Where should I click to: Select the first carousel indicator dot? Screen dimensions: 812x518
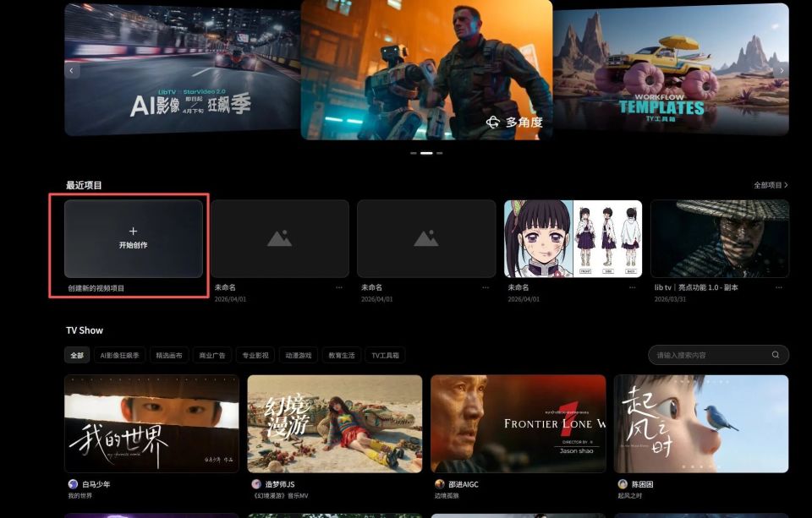pos(414,153)
